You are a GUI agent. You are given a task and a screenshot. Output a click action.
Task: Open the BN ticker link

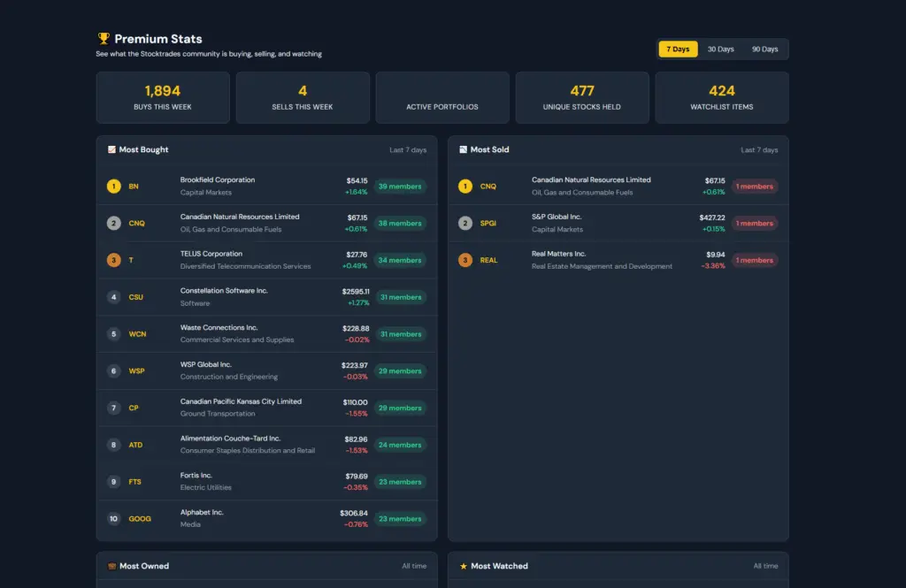point(134,186)
